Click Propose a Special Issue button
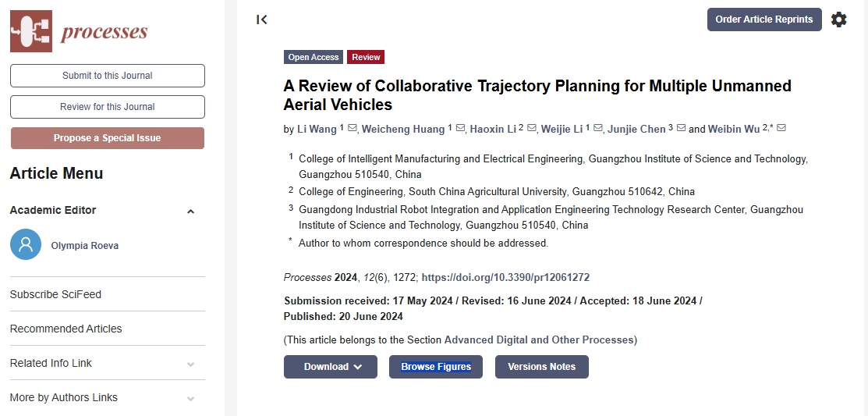The height and width of the screenshot is (416, 868). 108,138
